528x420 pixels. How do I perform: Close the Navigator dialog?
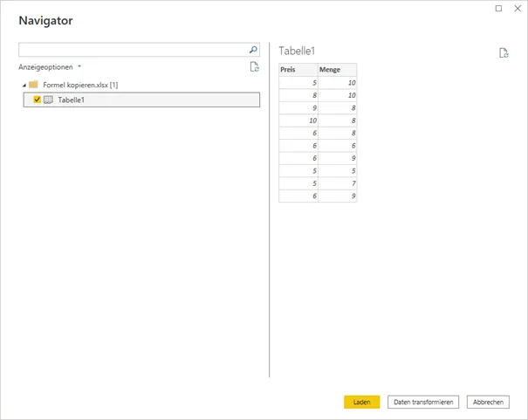[518, 9]
